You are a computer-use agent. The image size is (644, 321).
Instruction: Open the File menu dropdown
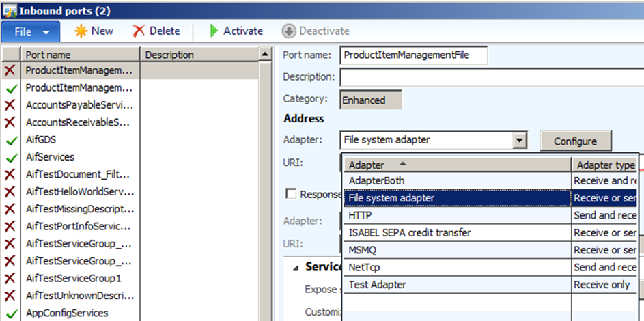[31, 31]
